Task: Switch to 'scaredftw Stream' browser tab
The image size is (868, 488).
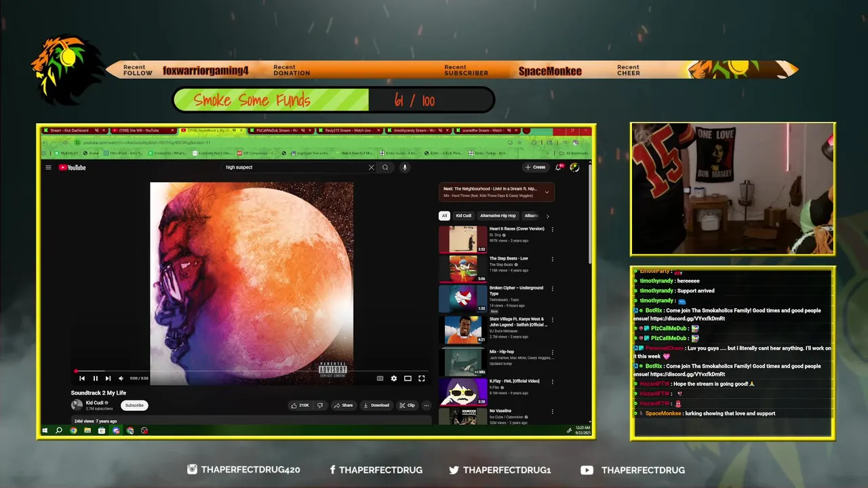Action: coord(486,130)
